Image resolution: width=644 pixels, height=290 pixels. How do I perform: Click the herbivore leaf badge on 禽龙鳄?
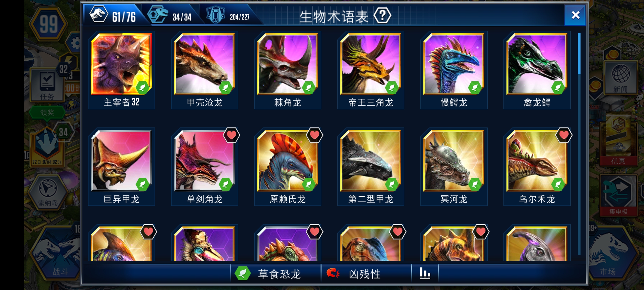(x=558, y=88)
